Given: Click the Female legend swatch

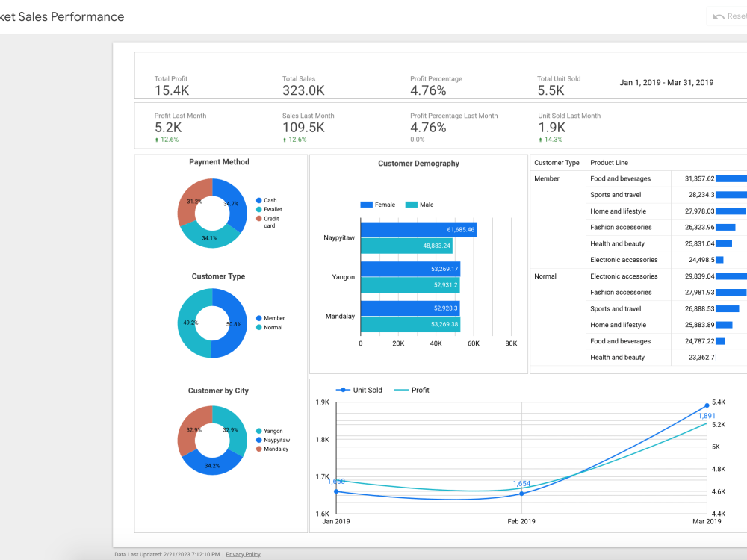Looking at the screenshot, I should coord(366,205).
